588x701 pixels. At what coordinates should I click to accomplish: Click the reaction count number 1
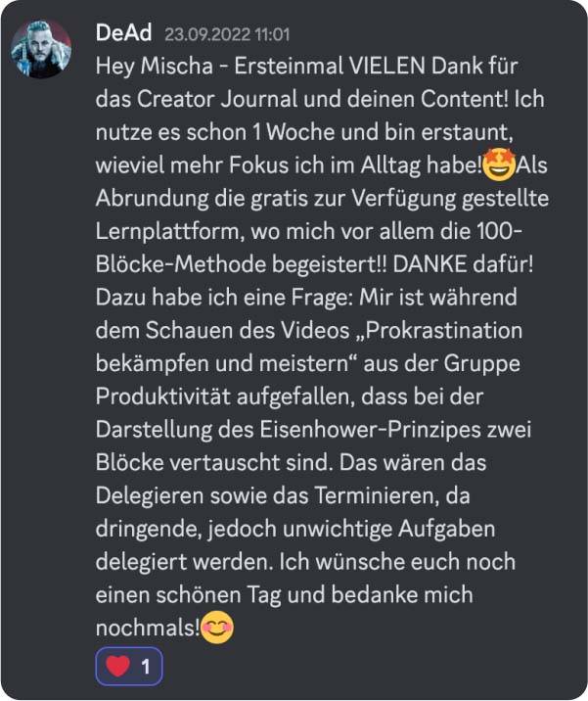pyautogui.click(x=145, y=667)
